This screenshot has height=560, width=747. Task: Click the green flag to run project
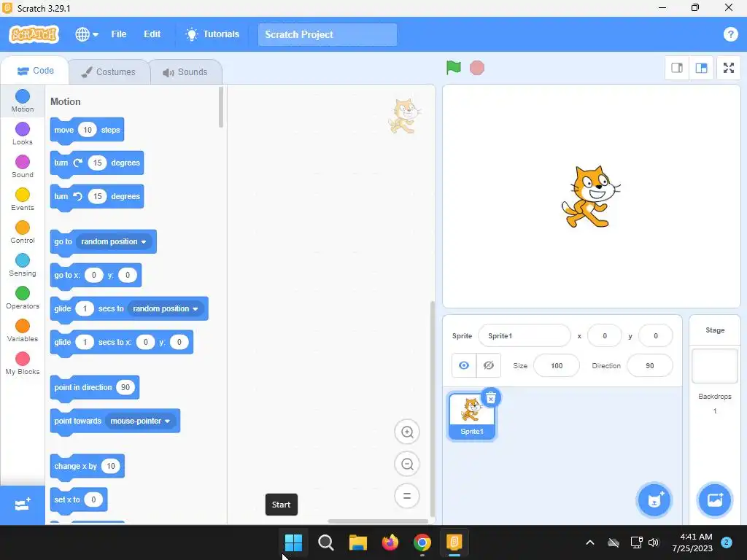click(x=454, y=68)
